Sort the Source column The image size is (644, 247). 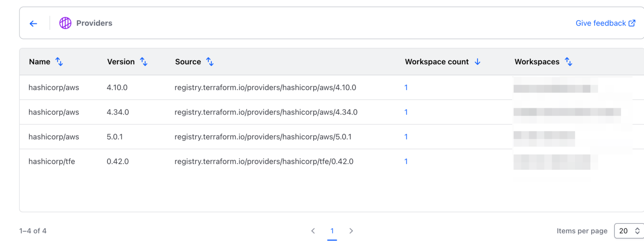(210, 62)
